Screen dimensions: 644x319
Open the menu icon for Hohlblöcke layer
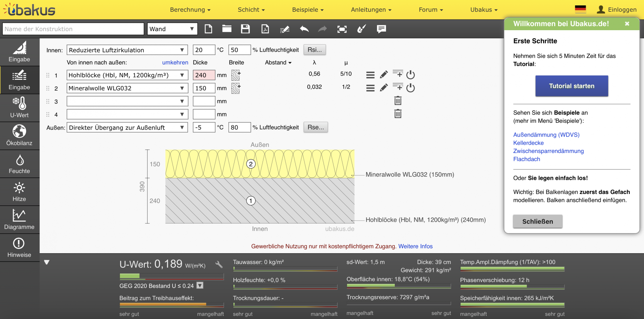[x=370, y=75]
